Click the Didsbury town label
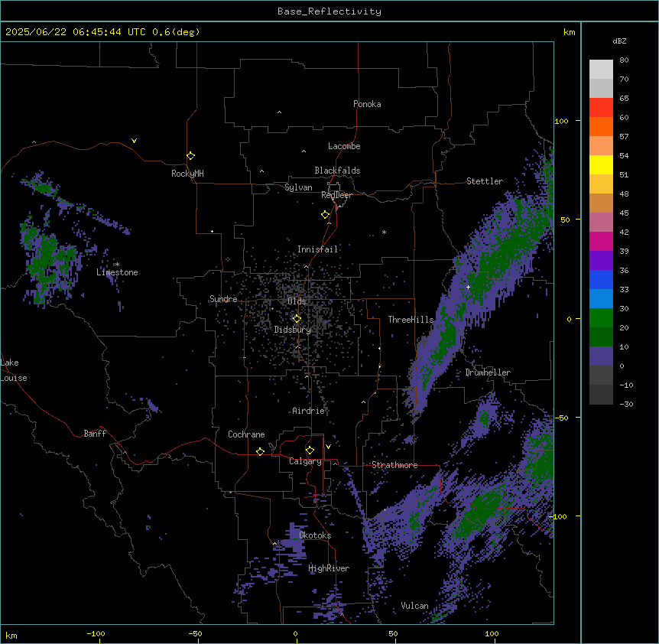 coord(293,330)
